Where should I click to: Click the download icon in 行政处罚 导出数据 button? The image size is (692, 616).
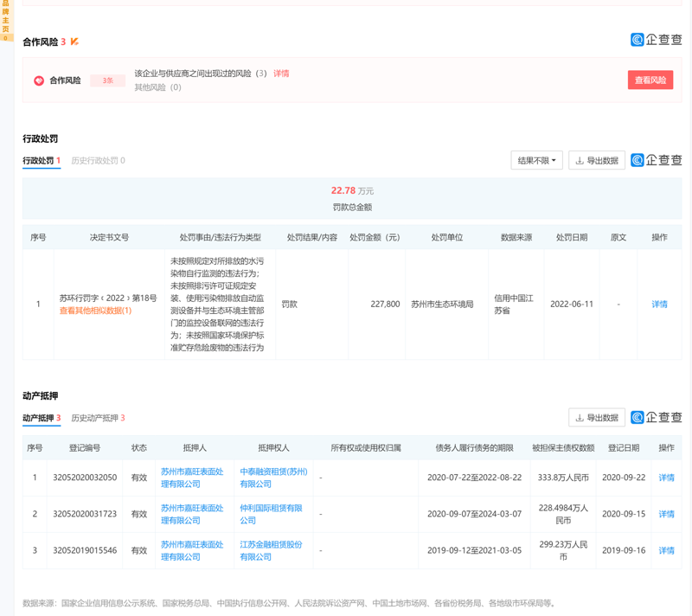[580, 161]
